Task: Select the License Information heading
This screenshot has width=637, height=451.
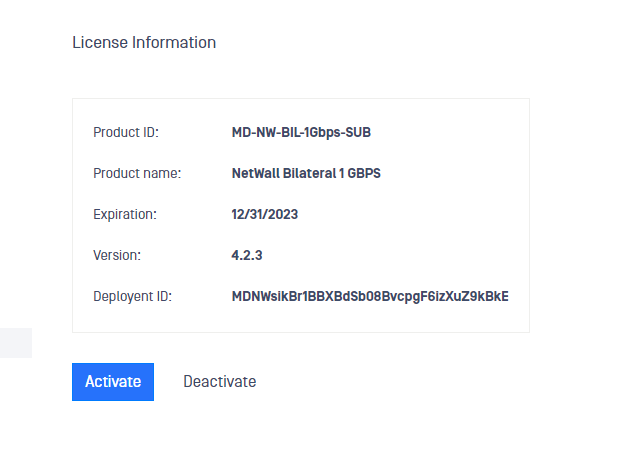Action: pos(144,43)
